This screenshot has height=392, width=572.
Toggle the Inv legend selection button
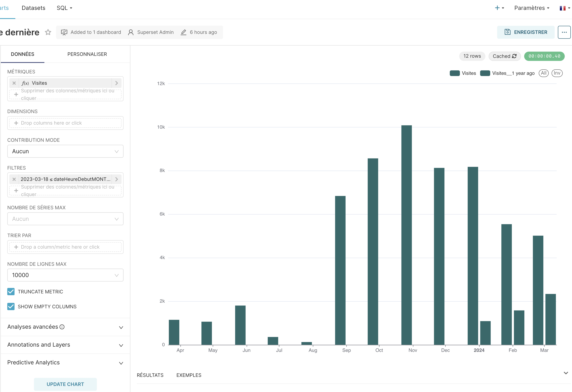[x=557, y=73]
